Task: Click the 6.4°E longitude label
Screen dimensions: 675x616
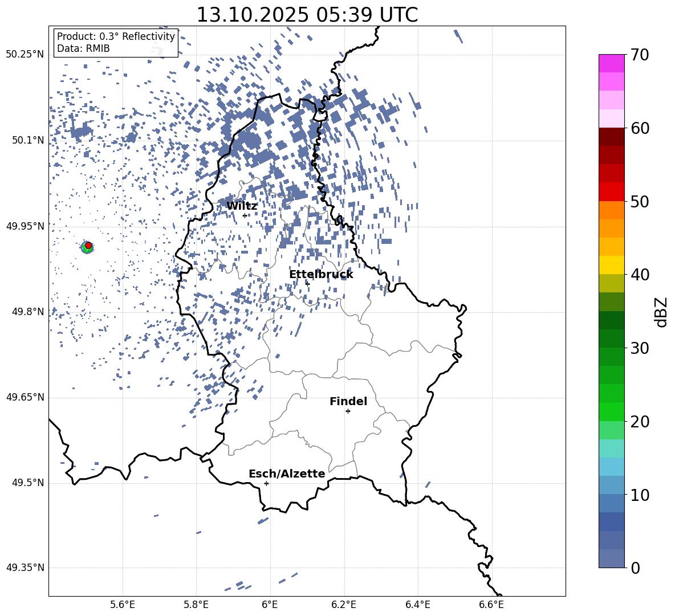Action: [x=417, y=605]
